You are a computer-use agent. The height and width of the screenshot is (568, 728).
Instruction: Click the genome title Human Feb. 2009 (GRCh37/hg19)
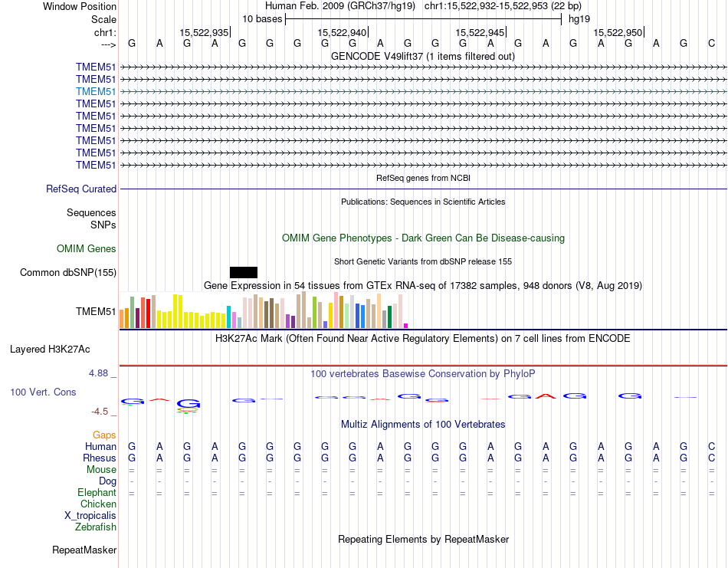(x=339, y=6)
